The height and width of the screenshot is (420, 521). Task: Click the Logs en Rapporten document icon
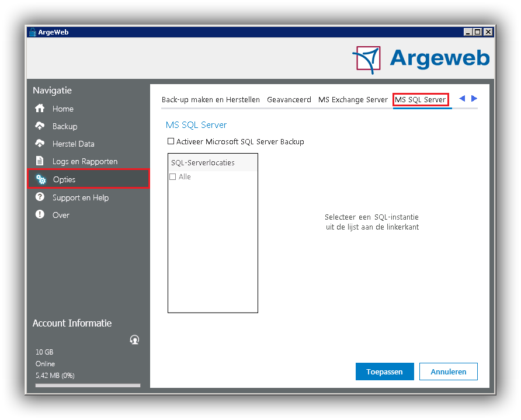(x=40, y=161)
